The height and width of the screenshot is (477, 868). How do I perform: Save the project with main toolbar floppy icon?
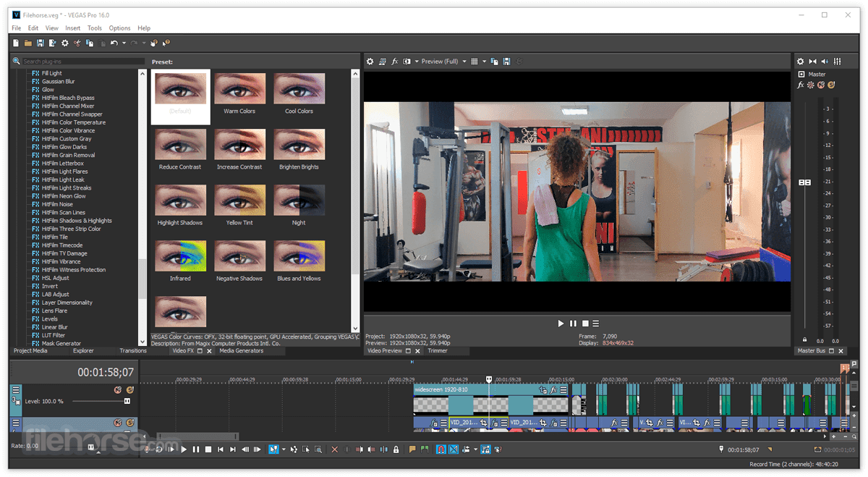coord(41,43)
